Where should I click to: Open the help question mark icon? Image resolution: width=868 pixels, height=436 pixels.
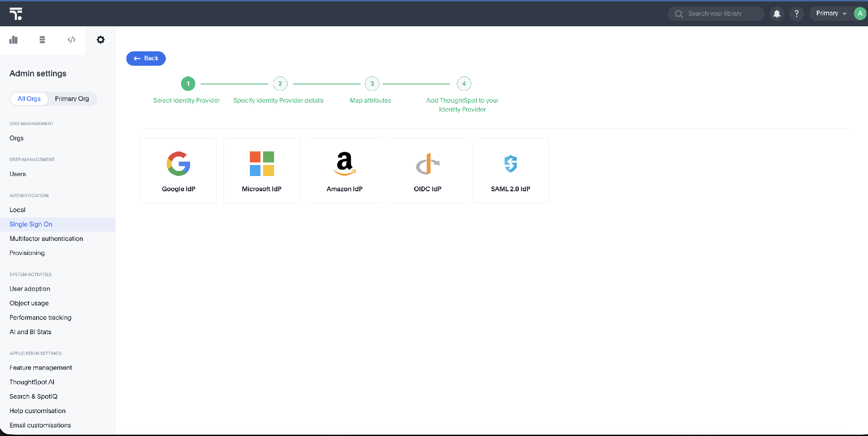click(797, 14)
